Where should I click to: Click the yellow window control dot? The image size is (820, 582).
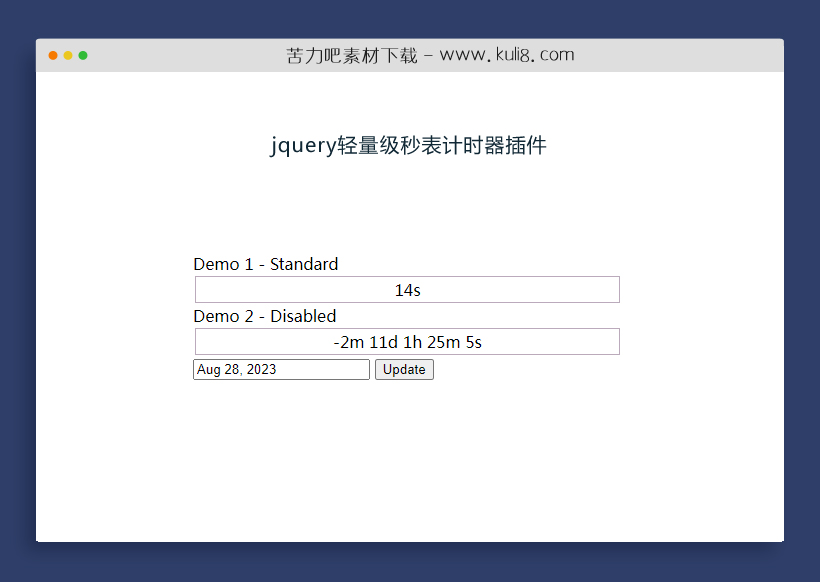67,56
